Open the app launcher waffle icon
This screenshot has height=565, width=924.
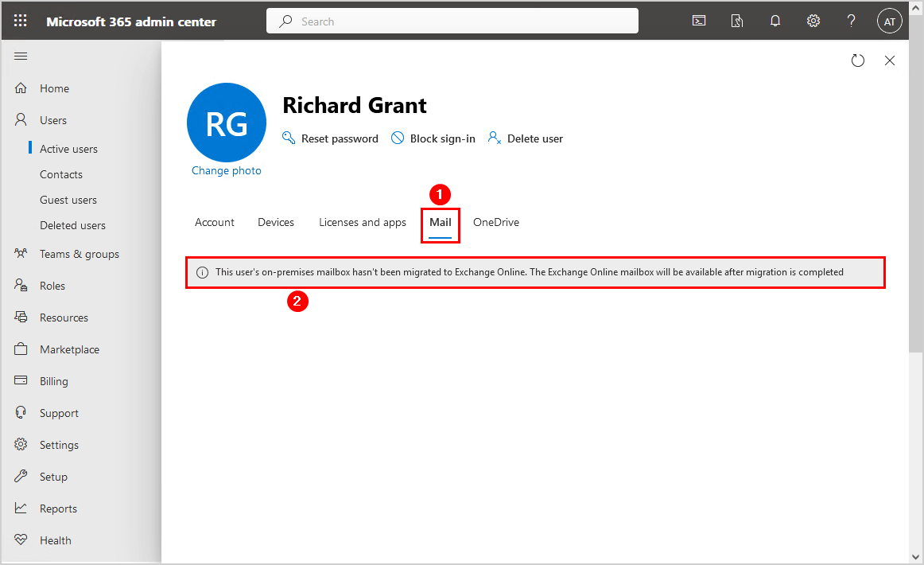point(21,21)
